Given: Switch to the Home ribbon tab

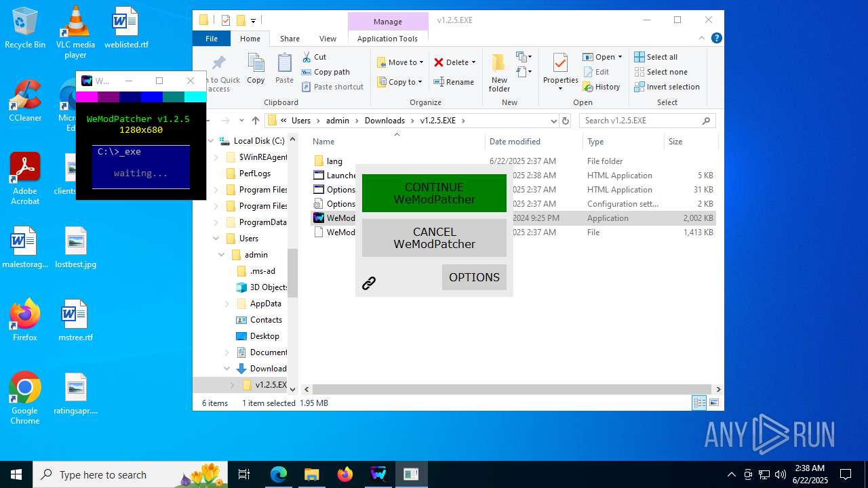Looking at the screenshot, I should [x=250, y=39].
